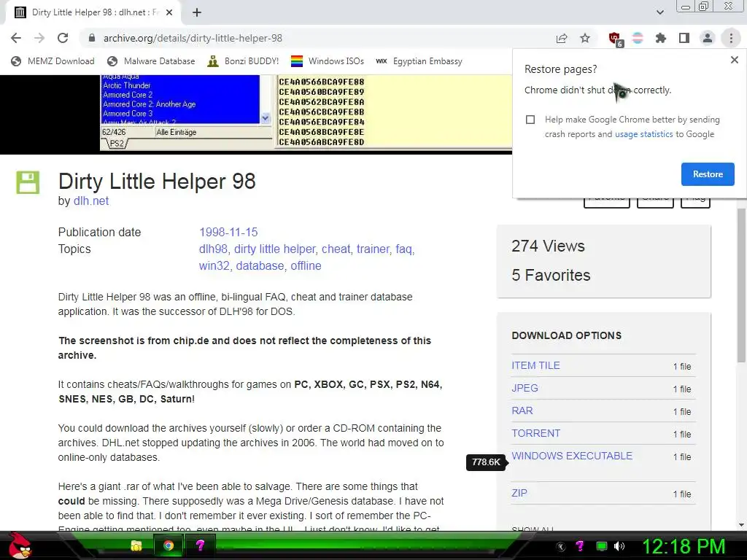Screen dimensions: 747x560
Task: Bookmark this page with the star icon
Action: (x=585, y=38)
